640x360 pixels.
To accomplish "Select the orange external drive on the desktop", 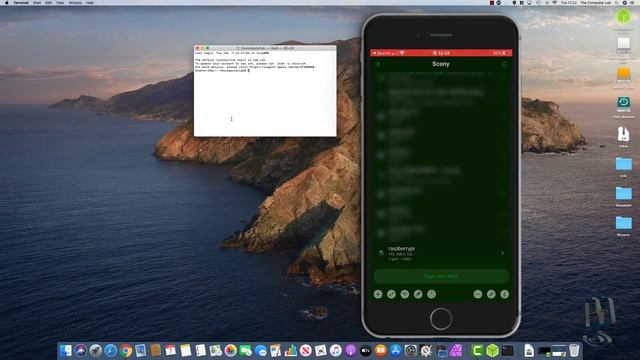I will (623, 76).
